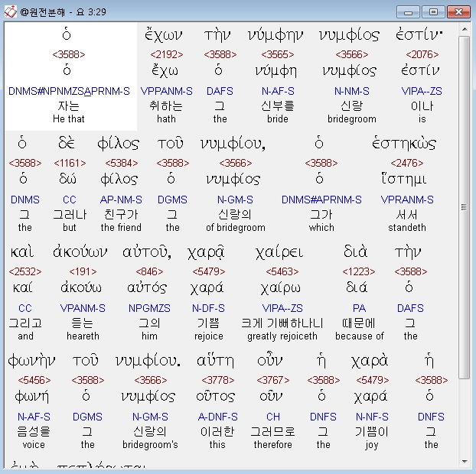Click the parsing code NPGMZS
476x474 pixels.
(149, 308)
